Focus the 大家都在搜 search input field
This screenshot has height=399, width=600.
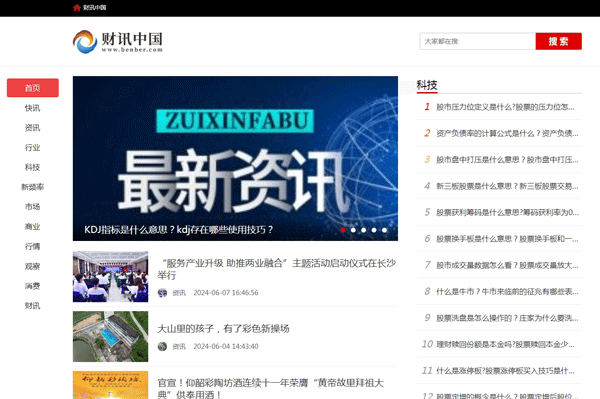478,41
